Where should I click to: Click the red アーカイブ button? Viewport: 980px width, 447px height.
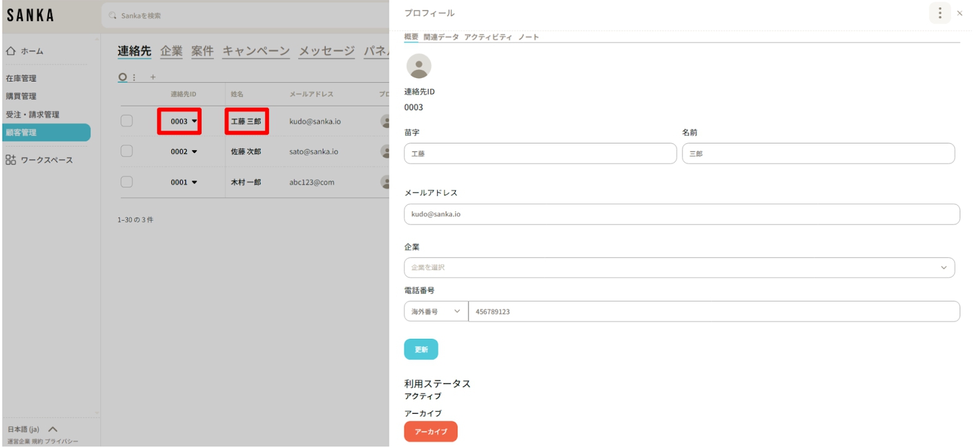click(430, 432)
